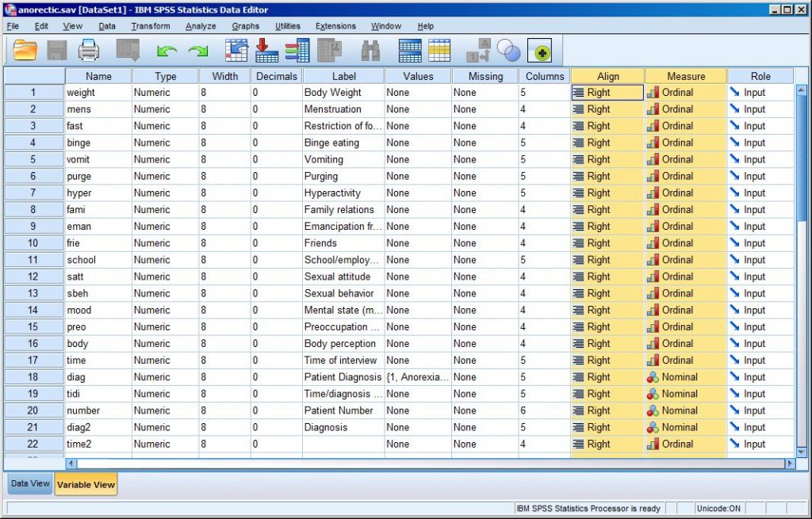812x519 pixels.
Task: Open the Measure cell for diag variable
Action: coord(685,377)
